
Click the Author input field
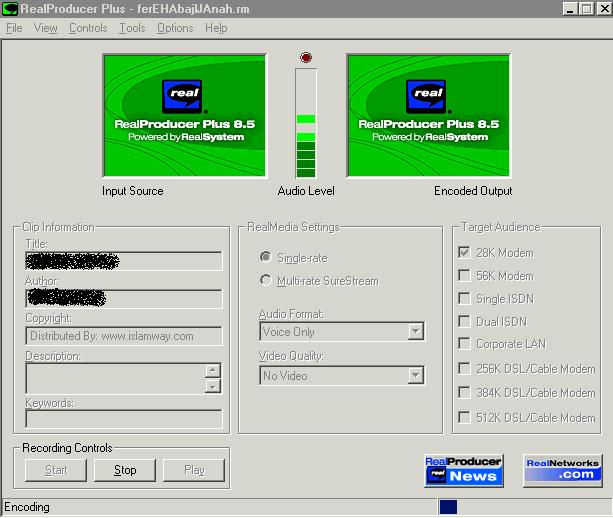[x=124, y=299]
